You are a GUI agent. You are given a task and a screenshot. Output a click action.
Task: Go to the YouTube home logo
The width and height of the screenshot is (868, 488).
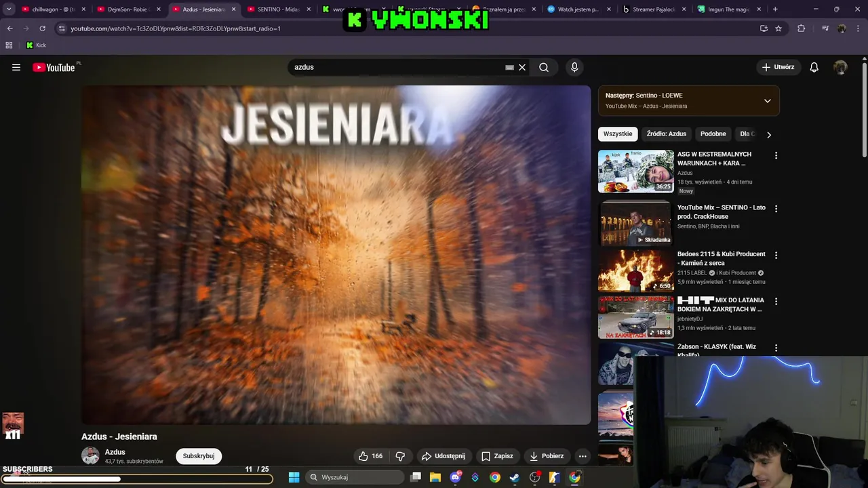click(54, 67)
